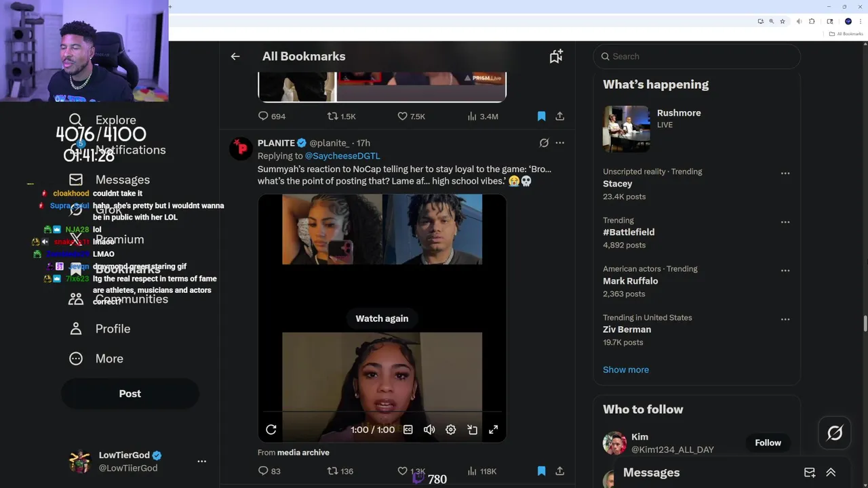Repost the post showing 136 reposts
The height and width of the screenshot is (488, 868).
[x=340, y=471]
